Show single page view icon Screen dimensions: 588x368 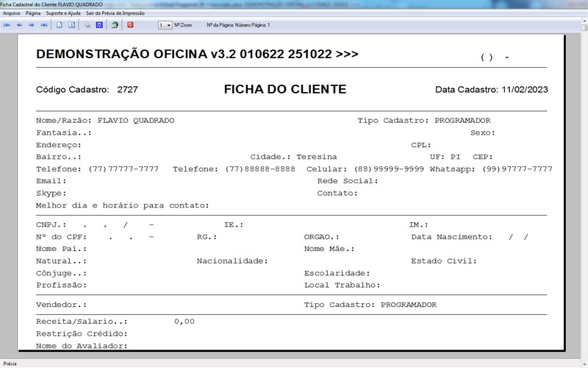60,25
